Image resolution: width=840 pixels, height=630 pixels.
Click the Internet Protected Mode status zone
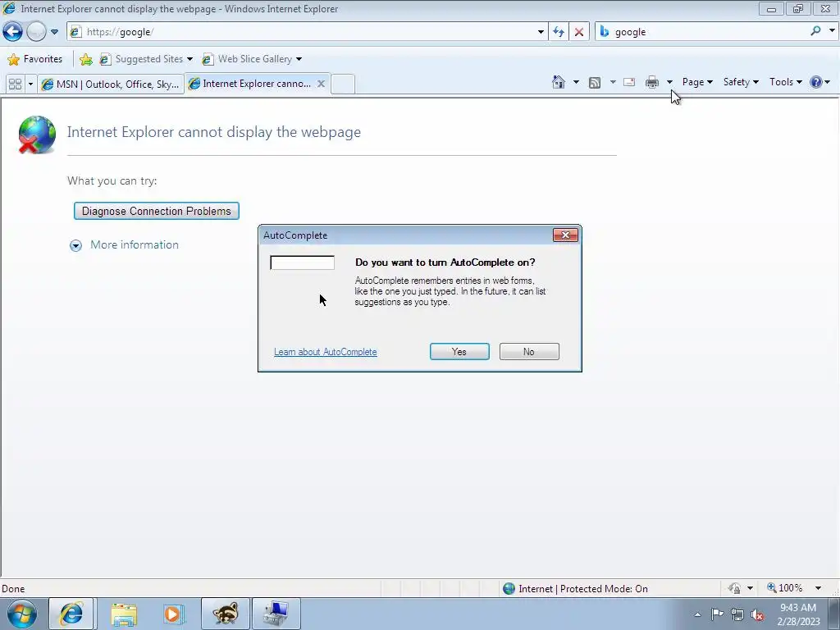[x=576, y=589]
